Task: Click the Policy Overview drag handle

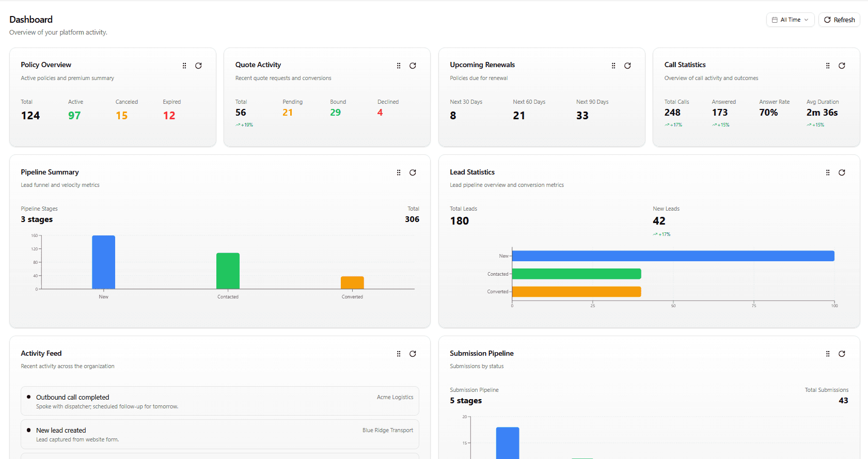Action: (x=184, y=66)
